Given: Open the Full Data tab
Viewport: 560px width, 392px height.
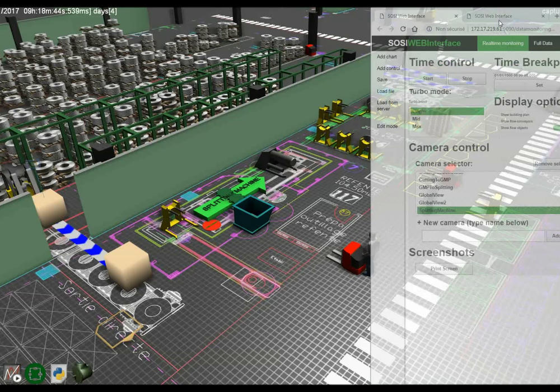Looking at the screenshot, I should pos(543,43).
